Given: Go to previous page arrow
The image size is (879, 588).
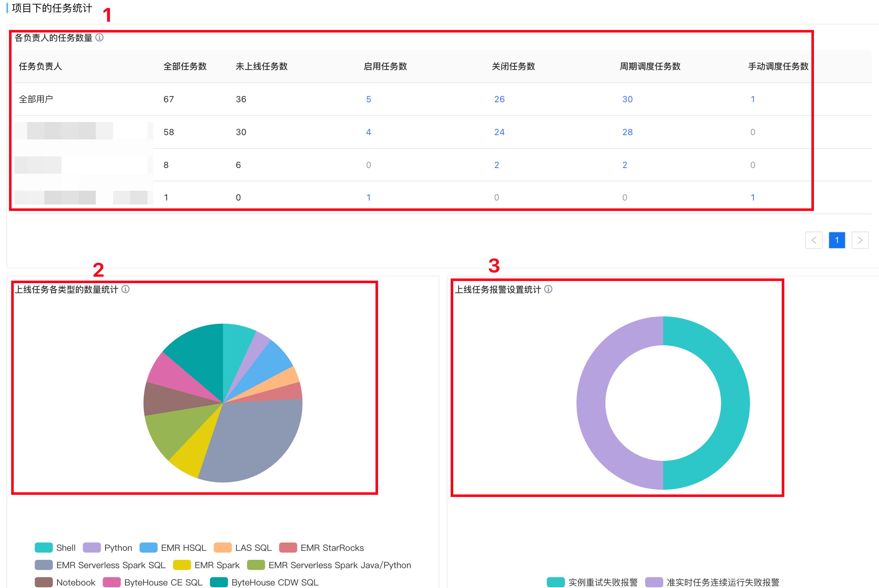Looking at the screenshot, I should coord(813,240).
